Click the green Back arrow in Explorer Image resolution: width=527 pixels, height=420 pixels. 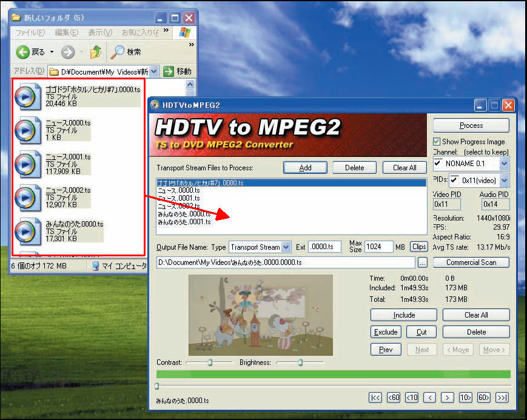(x=23, y=52)
